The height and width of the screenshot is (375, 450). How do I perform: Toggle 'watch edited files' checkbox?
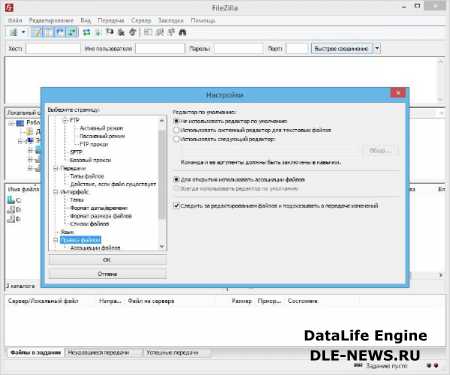(x=176, y=206)
